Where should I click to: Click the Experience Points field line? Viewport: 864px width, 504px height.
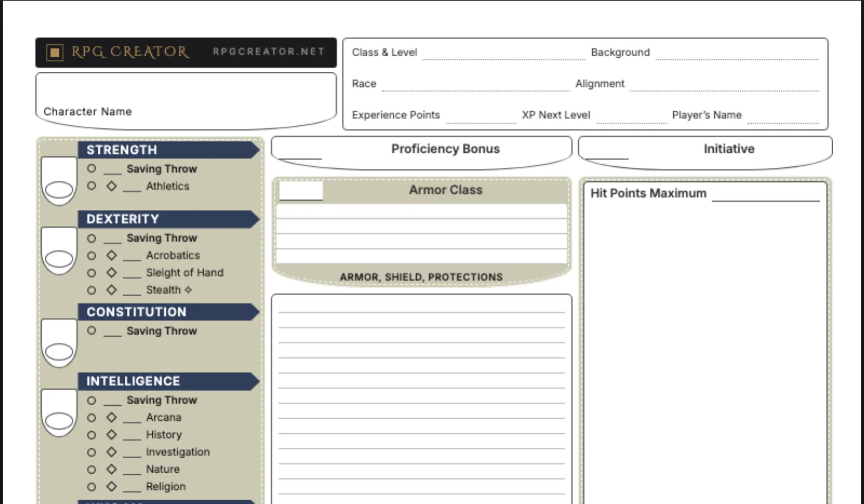481,117
